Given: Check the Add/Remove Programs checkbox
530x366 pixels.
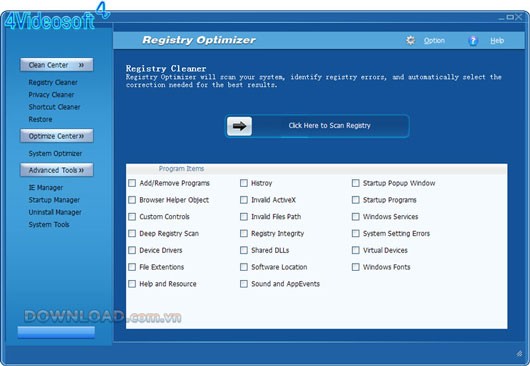Looking at the screenshot, I should (132, 183).
